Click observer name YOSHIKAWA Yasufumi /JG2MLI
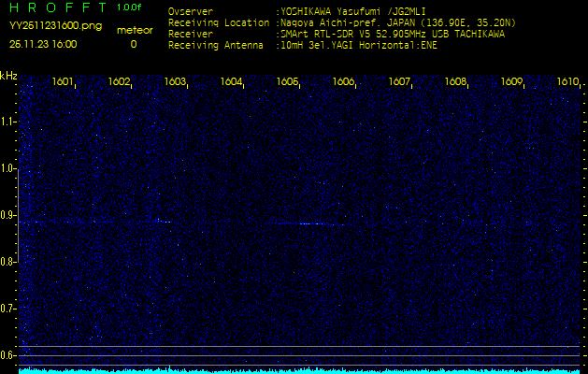588x374 pixels. coord(352,11)
